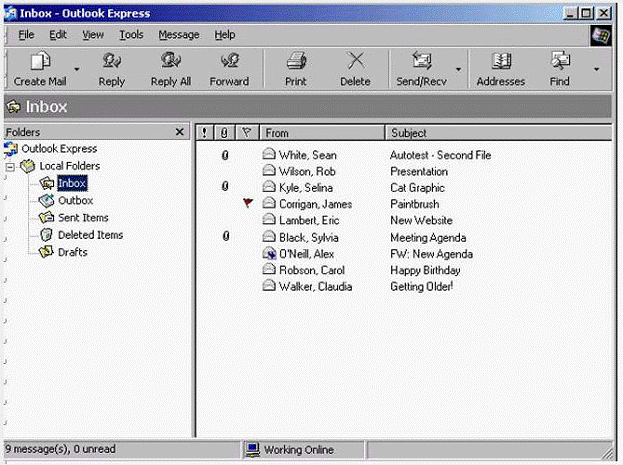Sort by the attachment column header
This screenshot has height=465, width=623.
pos(225,133)
